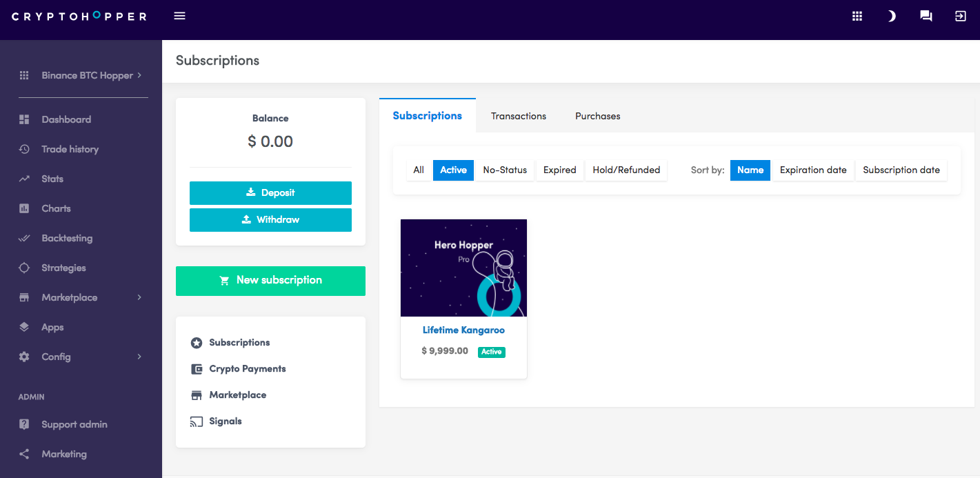This screenshot has height=478, width=980.
Task: Click the Deposit button
Action: click(x=270, y=193)
